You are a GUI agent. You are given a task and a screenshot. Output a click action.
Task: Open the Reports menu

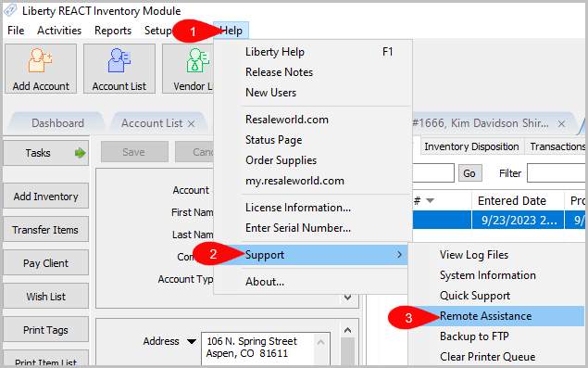click(x=113, y=31)
